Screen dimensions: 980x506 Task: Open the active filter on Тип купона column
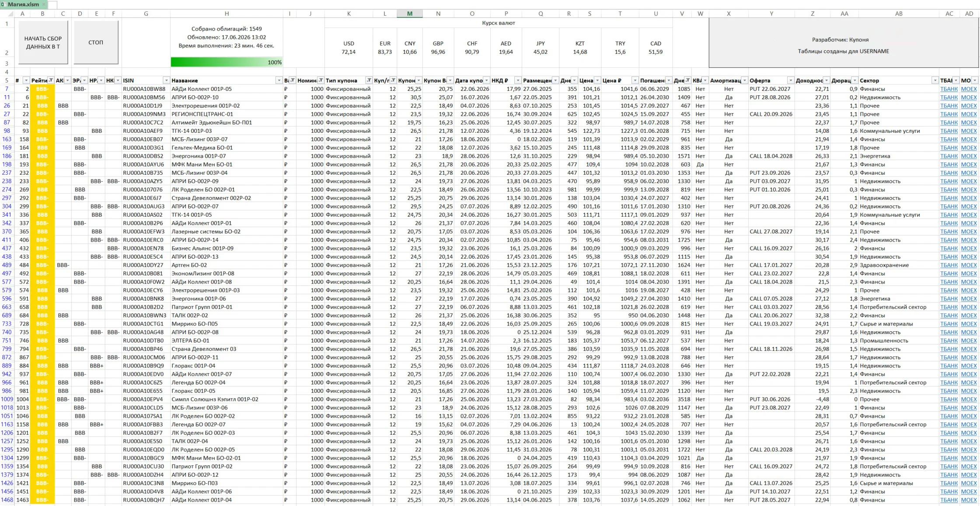coord(369,80)
